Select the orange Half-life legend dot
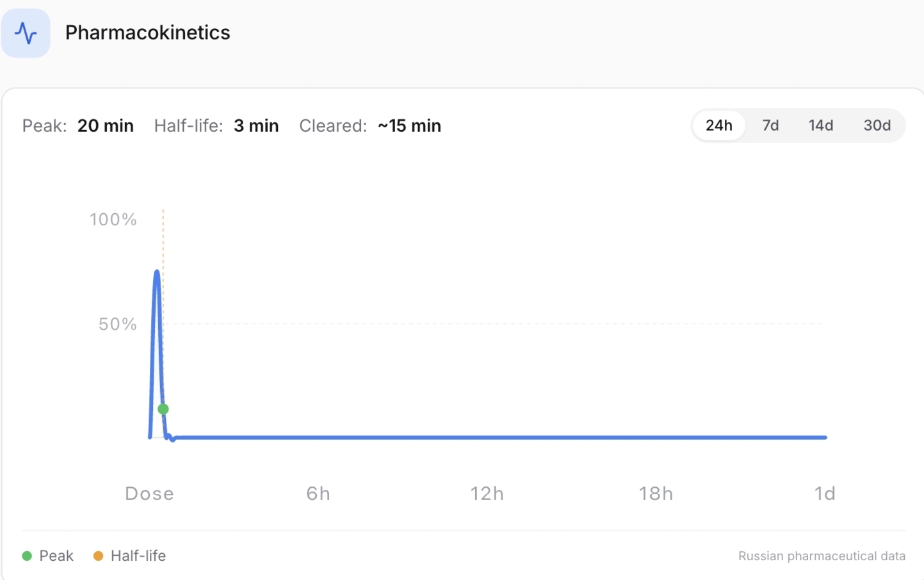924x580 pixels. (98, 556)
